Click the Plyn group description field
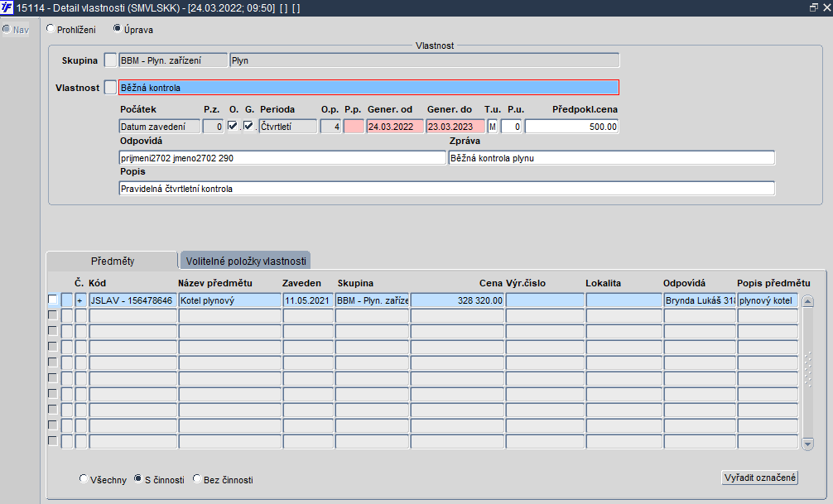833x504 pixels. tap(425, 60)
